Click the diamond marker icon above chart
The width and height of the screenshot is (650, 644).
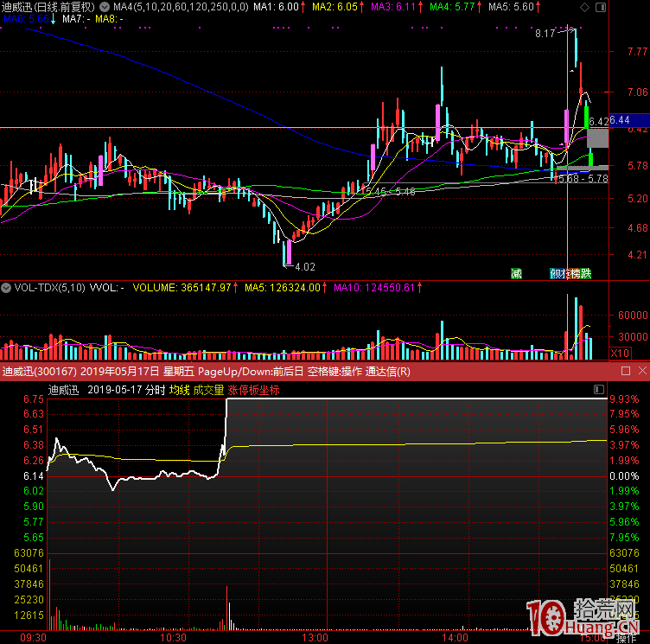coord(584,7)
